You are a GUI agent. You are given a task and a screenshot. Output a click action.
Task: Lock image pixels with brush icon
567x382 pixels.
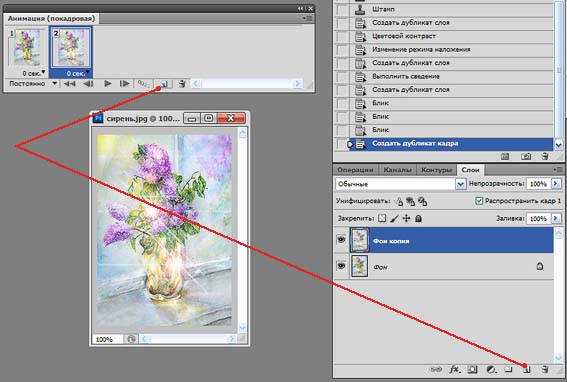[x=395, y=218]
